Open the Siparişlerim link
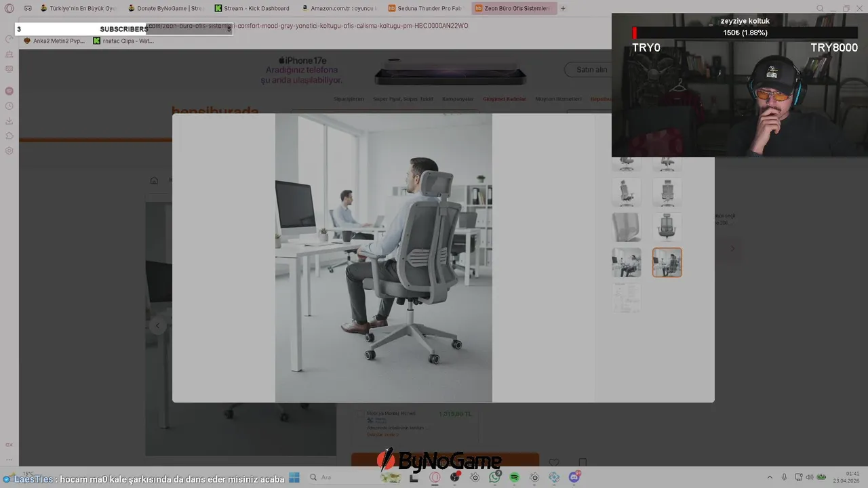 349,99
